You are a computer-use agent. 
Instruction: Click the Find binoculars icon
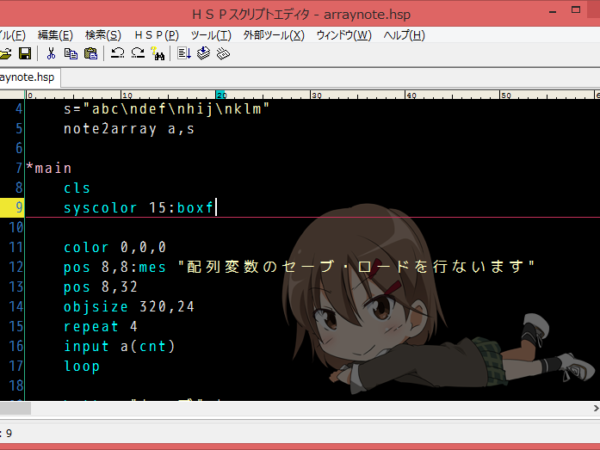pos(158,54)
